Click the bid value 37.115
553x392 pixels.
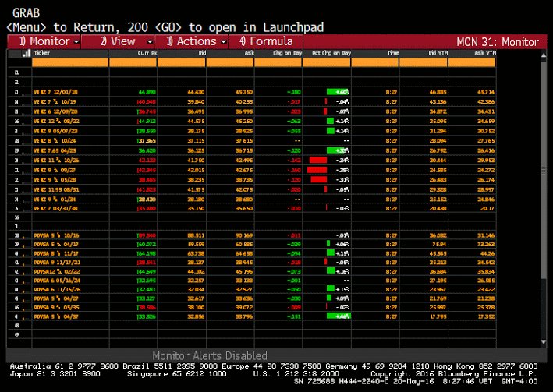[x=196, y=140]
